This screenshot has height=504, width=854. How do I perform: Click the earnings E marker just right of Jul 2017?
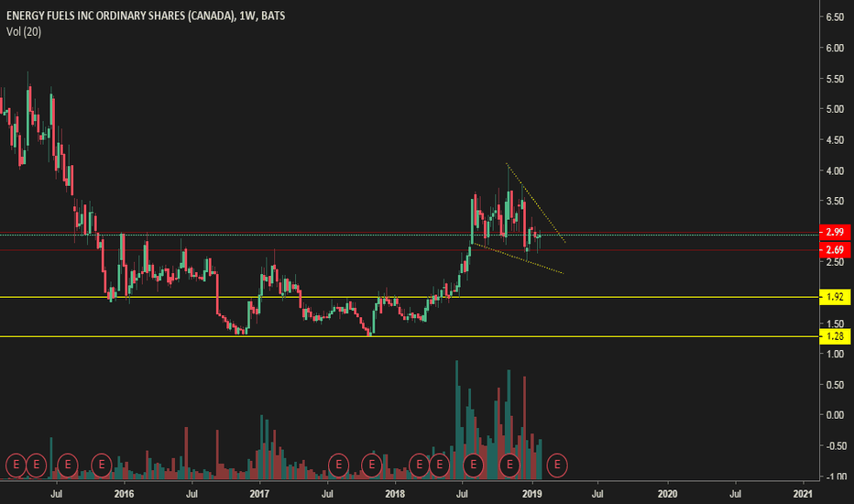tap(339, 465)
